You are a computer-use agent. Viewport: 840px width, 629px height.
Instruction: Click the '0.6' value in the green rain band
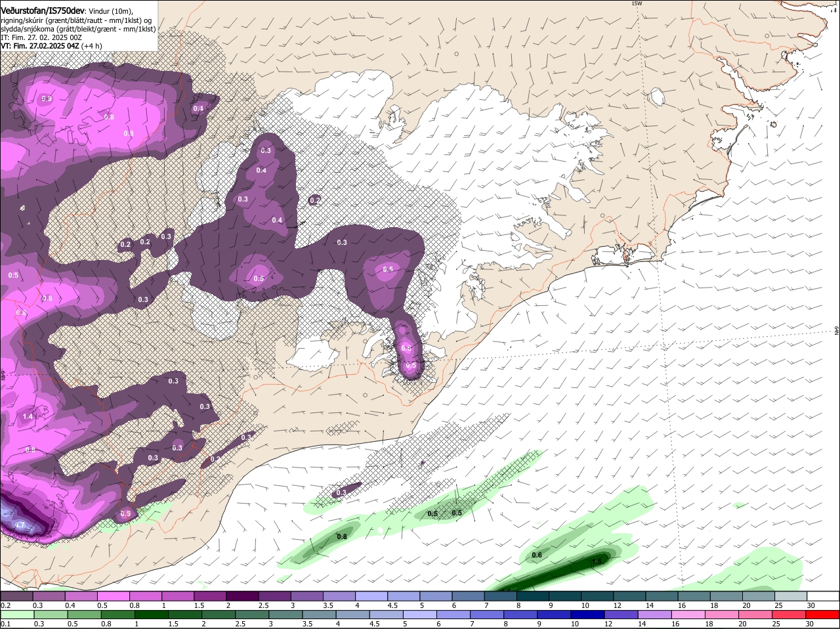(537, 555)
